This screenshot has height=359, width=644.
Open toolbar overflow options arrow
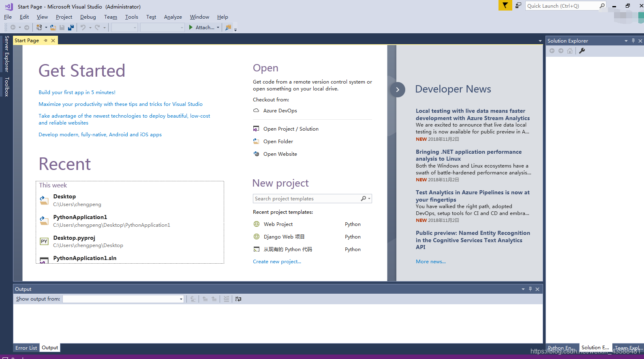[x=235, y=29]
